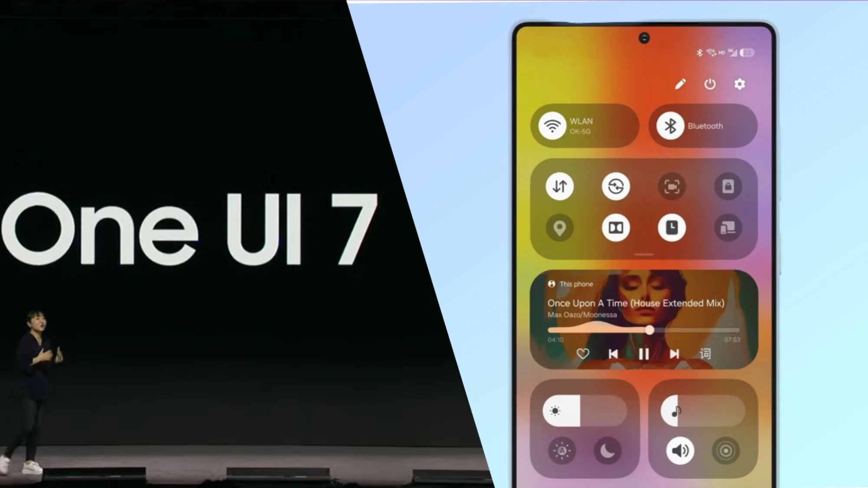Like the current song playing
868x488 pixels.
(x=583, y=354)
